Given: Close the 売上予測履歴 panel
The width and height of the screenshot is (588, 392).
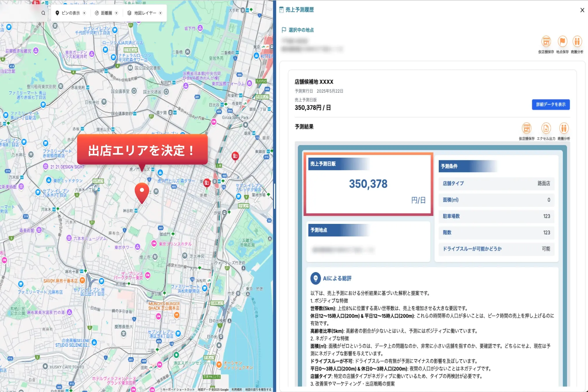Looking at the screenshot, I should (x=582, y=10).
